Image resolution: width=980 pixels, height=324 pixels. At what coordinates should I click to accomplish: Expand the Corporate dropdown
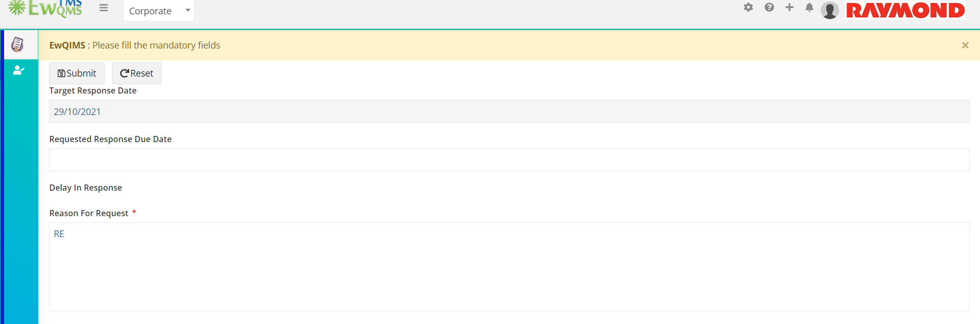(x=159, y=11)
